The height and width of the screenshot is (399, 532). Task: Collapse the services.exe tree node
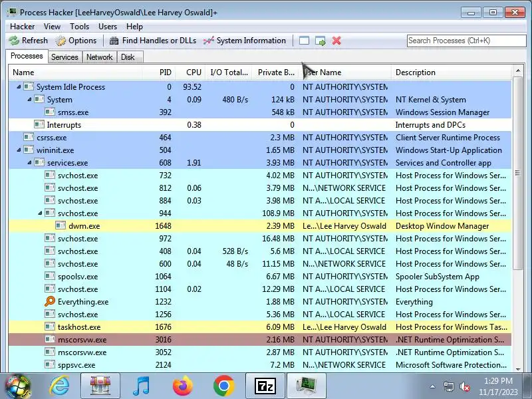(29, 162)
